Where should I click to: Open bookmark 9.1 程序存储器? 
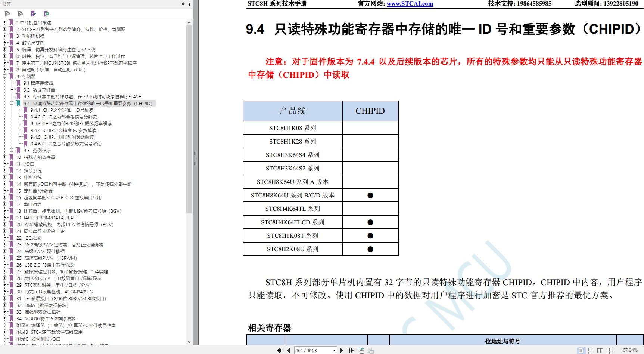tap(38, 83)
